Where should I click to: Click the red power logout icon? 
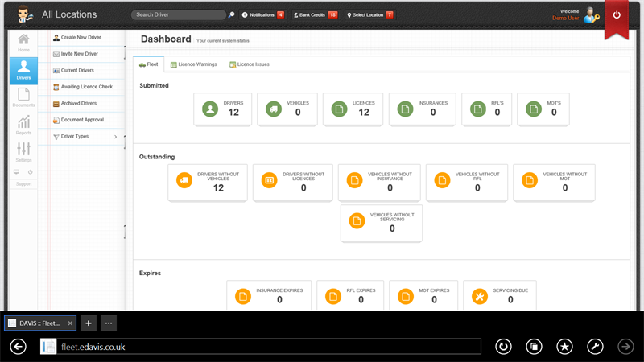click(617, 15)
